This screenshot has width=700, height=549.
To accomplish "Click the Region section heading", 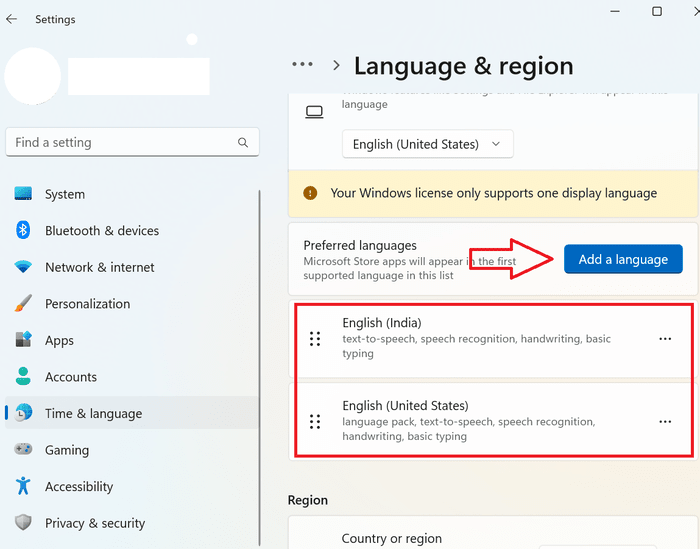I will (308, 500).
